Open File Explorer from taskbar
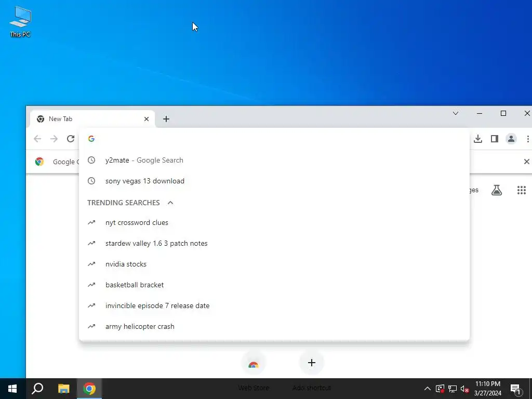532x399 pixels. coord(63,389)
